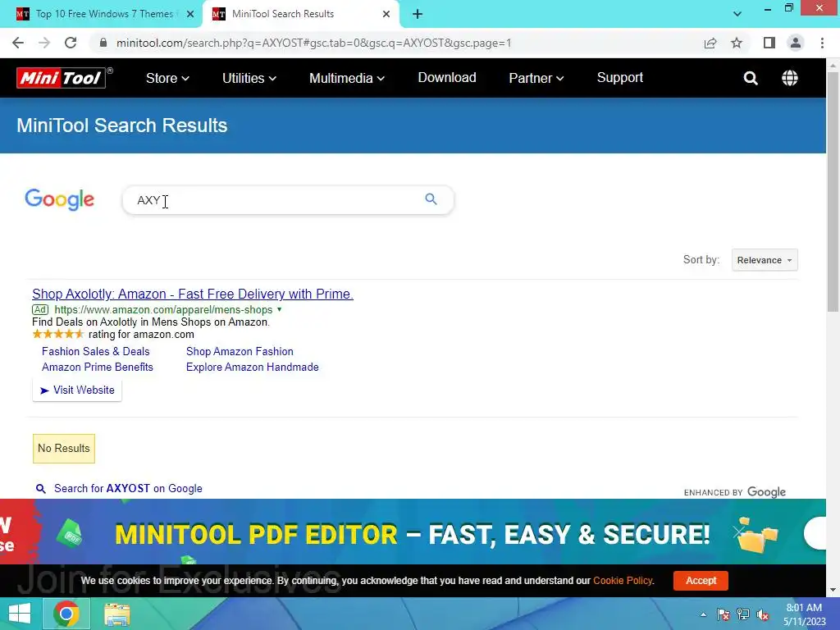This screenshot has height=630, width=840.
Task: Click the No Results notice
Action: click(x=64, y=449)
